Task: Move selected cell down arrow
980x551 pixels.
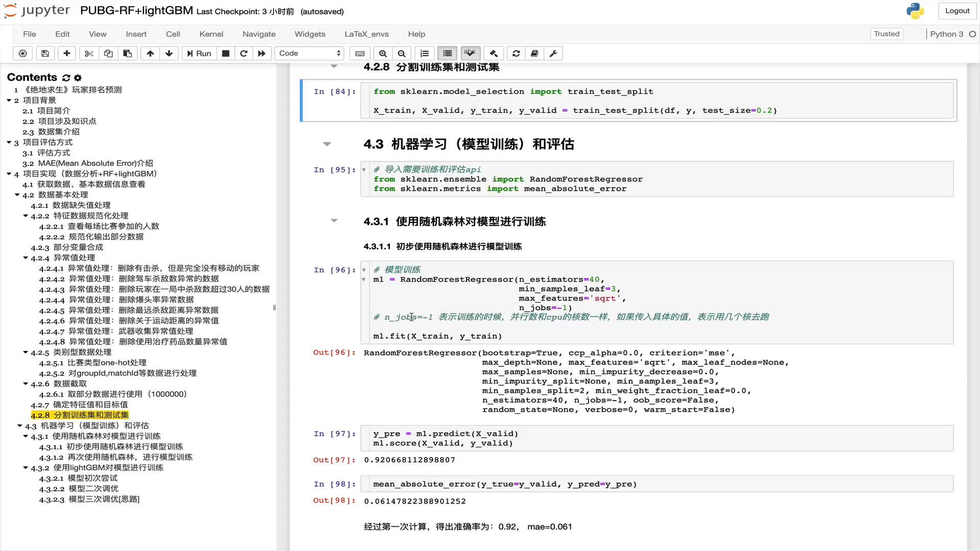Action: [169, 53]
